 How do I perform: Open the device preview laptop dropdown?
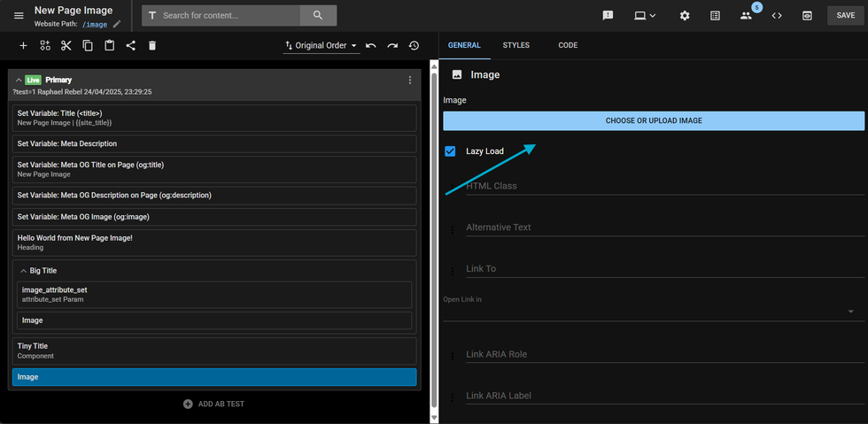click(x=645, y=16)
